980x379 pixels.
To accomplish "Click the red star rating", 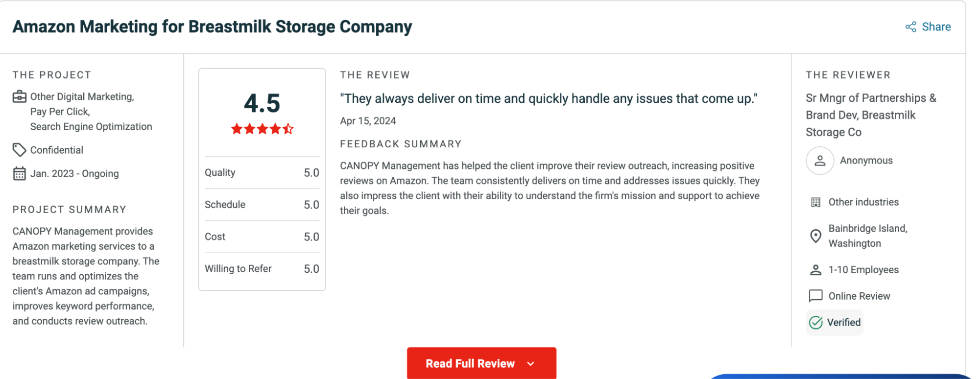I will tap(262, 129).
